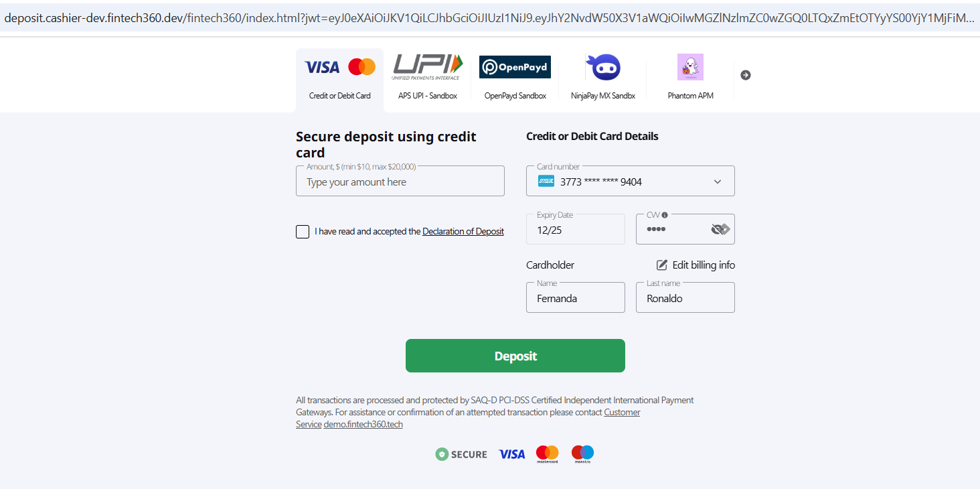The height and width of the screenshot is (489, 980).
Task: Open the Declaration of Deposit link
Action: (463, 232)
